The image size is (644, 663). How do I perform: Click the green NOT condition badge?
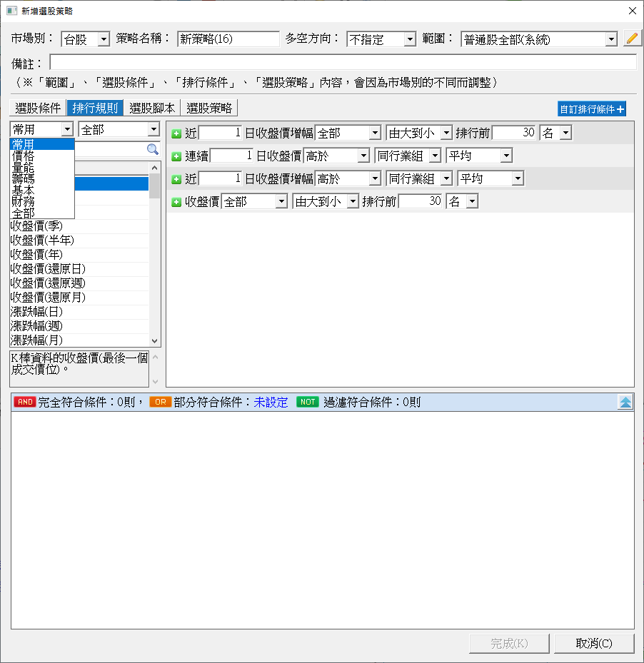308,403
